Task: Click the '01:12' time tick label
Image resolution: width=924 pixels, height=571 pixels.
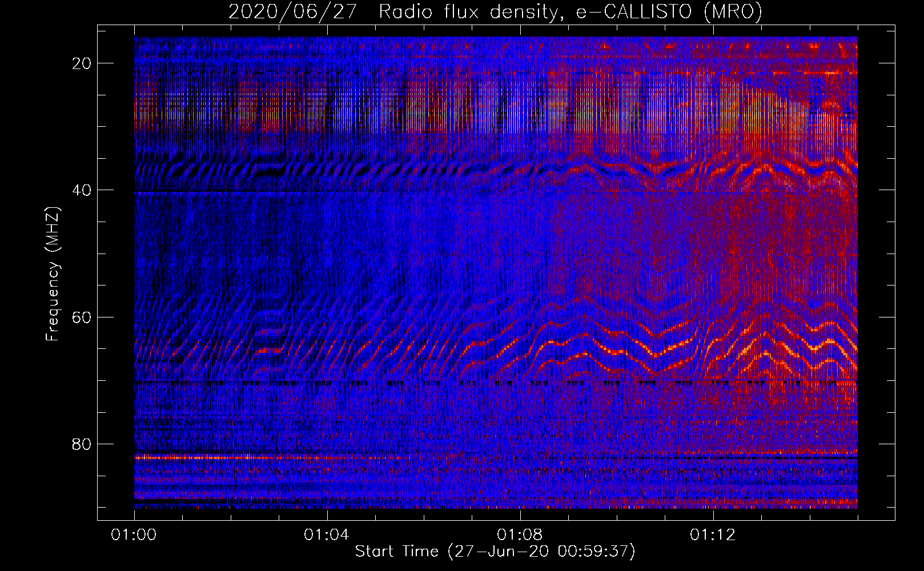Action: 713,534
